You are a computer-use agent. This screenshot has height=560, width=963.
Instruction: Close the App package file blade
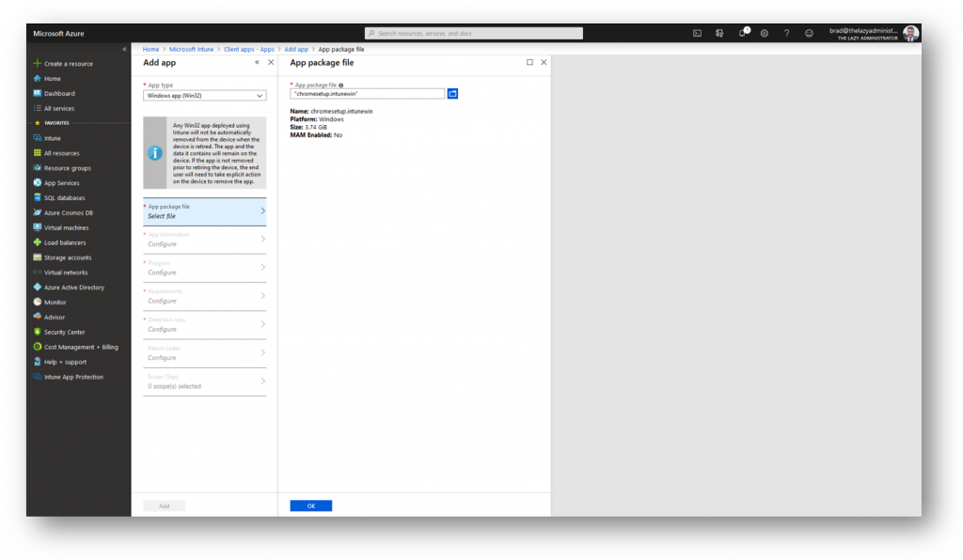tap(544, 62)
